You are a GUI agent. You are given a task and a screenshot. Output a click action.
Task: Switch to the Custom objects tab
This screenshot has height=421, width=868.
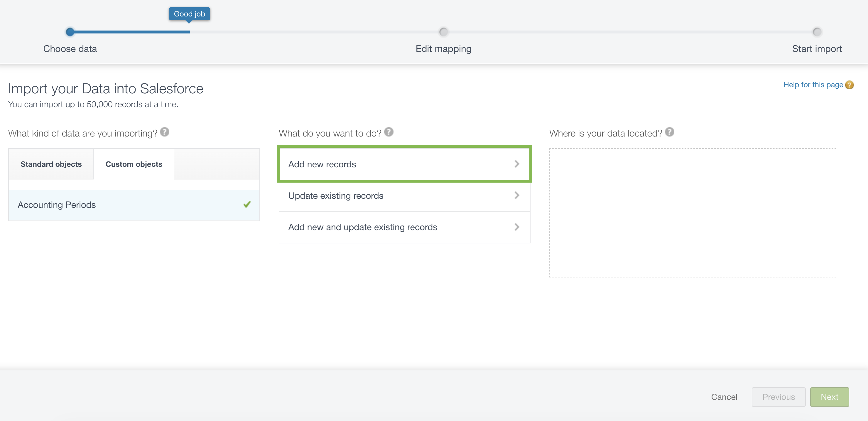(134, 164)
